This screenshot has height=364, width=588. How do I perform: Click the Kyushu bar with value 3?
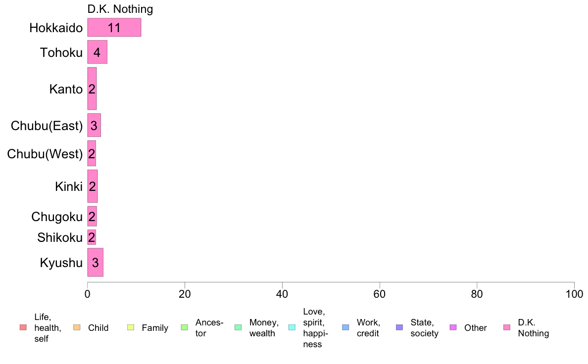pos(95,263)
